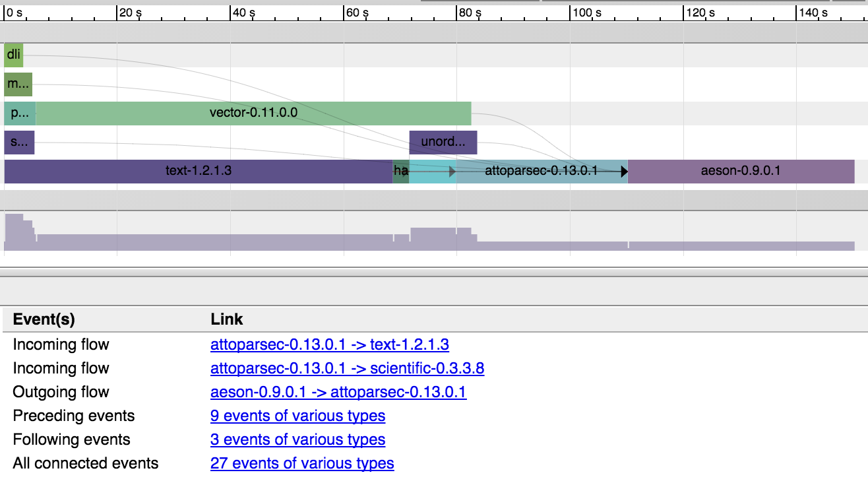The height and width of the screenshot is (487, 868).
Task: Select the aeson-0.9.0.1 slice
Action: point(741,172)
